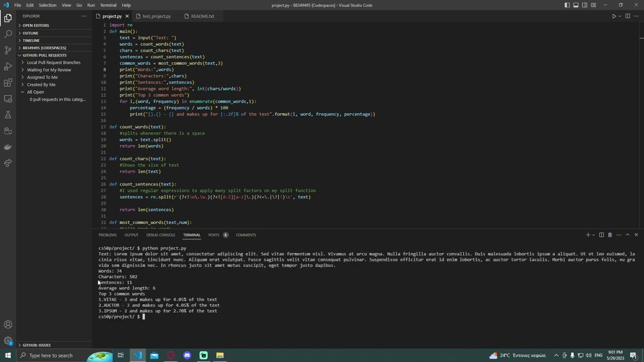This screenshot has width=644, height=362.
Task: Open the View menu
Action: [x=66, y=5]
